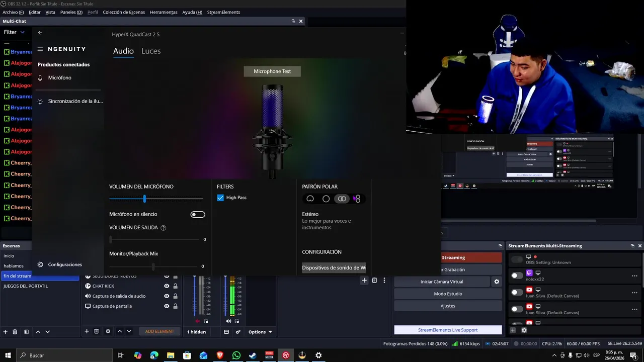Move the selected scene up
Viewport: 644px width, 362px height.
click(x=38, y=332)
